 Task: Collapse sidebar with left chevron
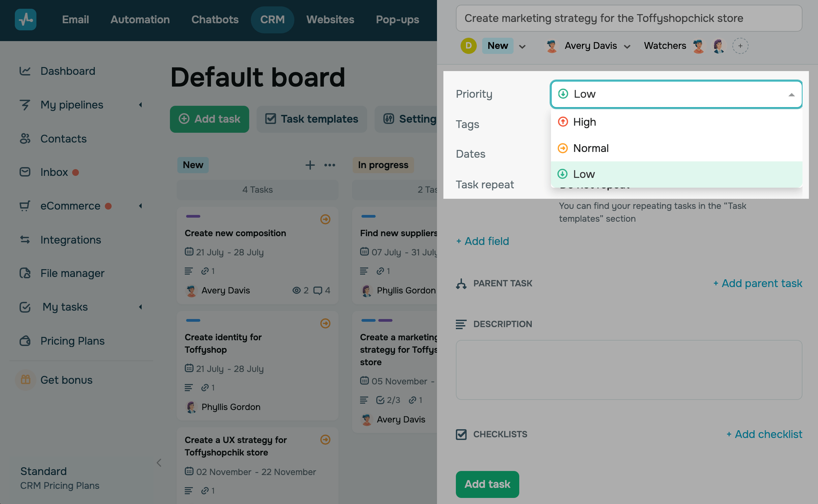coord(159,463)
